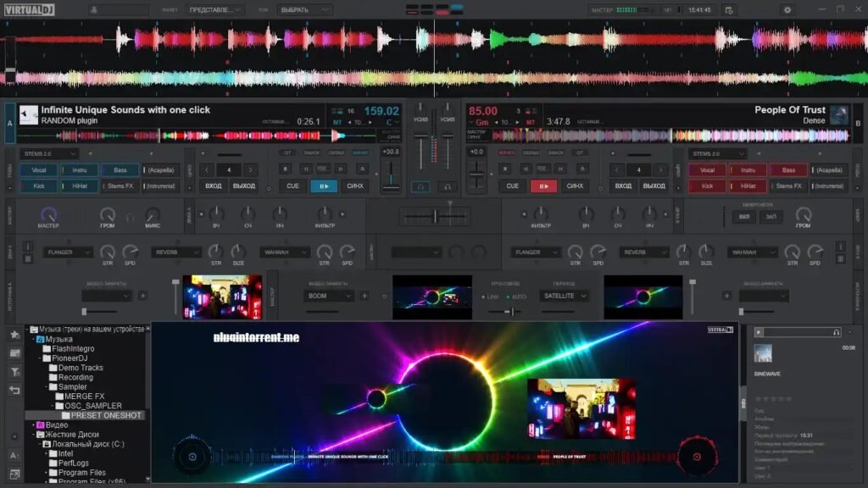Click the deck A fast-forward icon
Screen dimensions: 868x488
[x=341, y=169]
